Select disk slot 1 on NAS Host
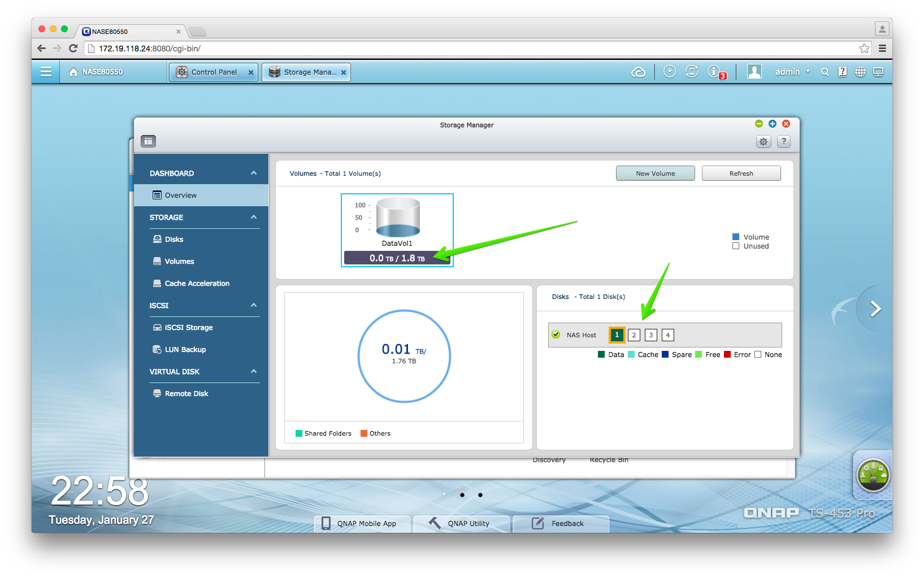The width and height of the screenshot is (924, 578). (x=617, y=335)
